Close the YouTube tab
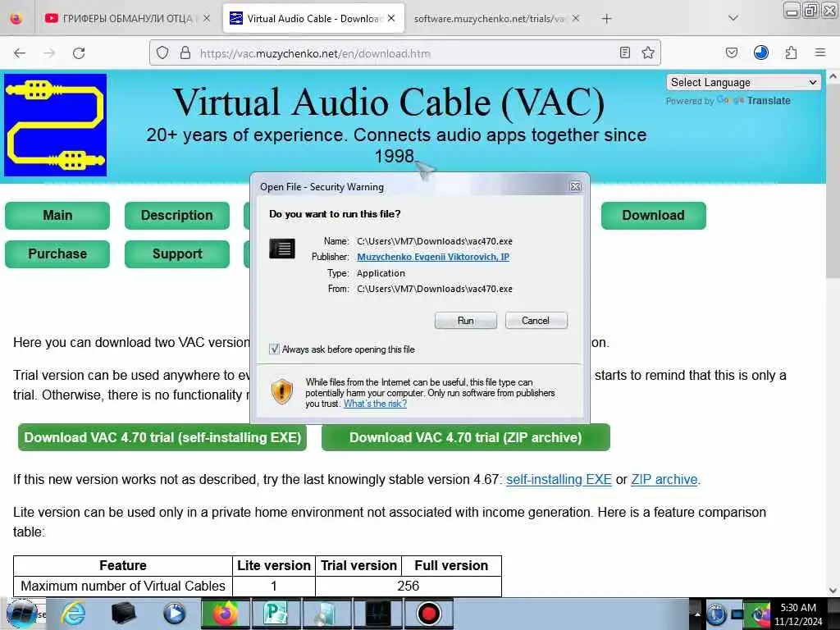The height and width of the screenshot is (630, 840). [207, 18]
